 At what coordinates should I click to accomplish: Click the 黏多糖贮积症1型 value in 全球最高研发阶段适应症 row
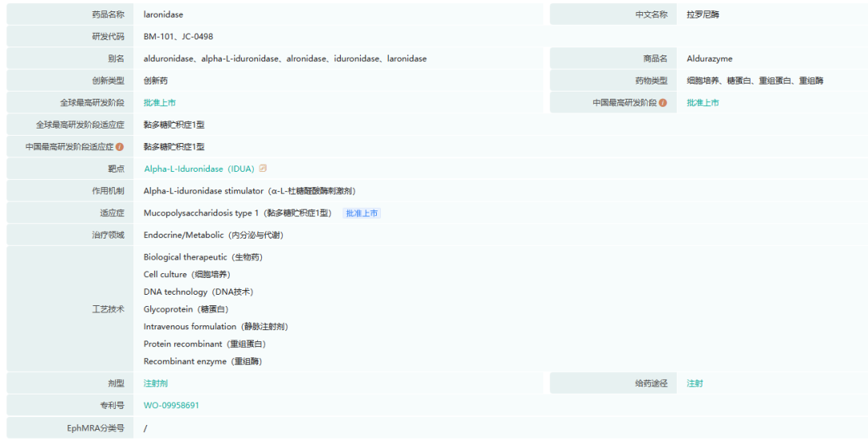point(174,125)
